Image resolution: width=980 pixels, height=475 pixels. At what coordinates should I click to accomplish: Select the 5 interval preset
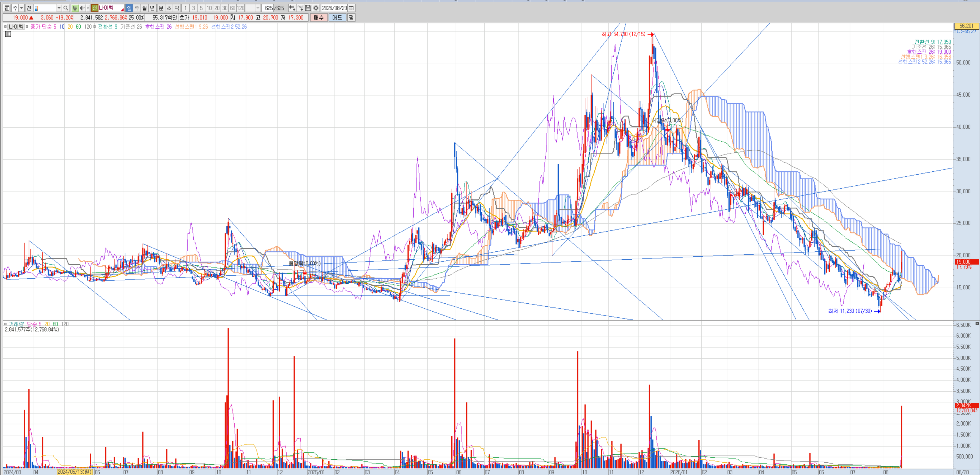point(201,8)
